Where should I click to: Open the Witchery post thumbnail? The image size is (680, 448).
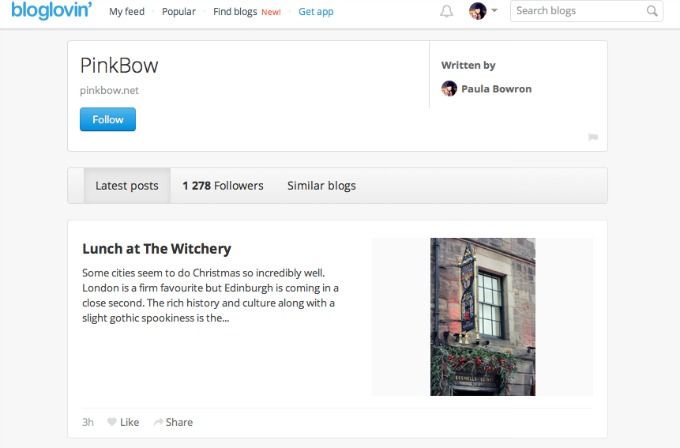point(483,317)
